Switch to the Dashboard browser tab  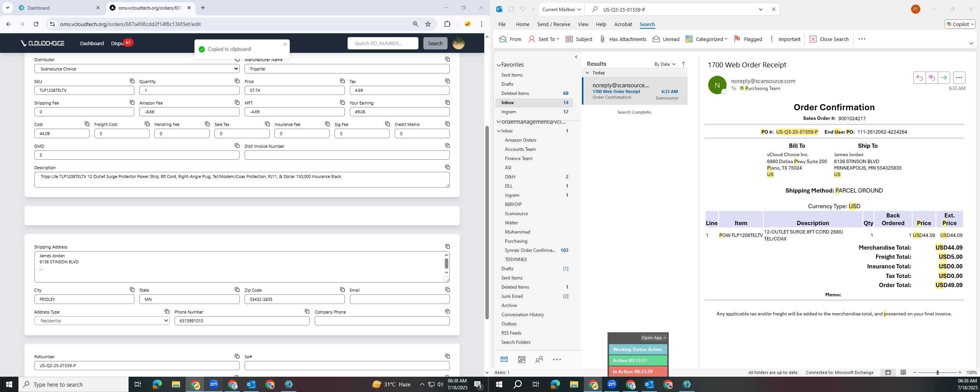(59, 8)
